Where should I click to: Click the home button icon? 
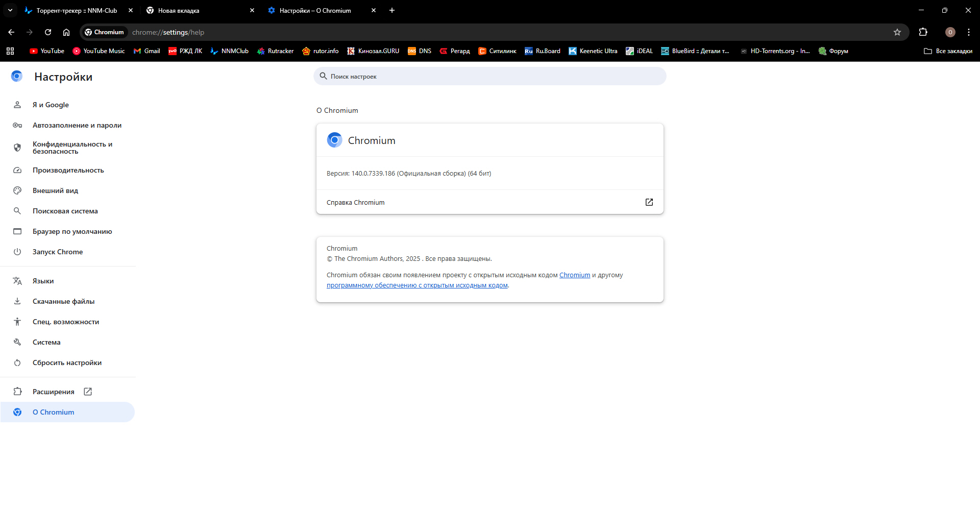66,32
